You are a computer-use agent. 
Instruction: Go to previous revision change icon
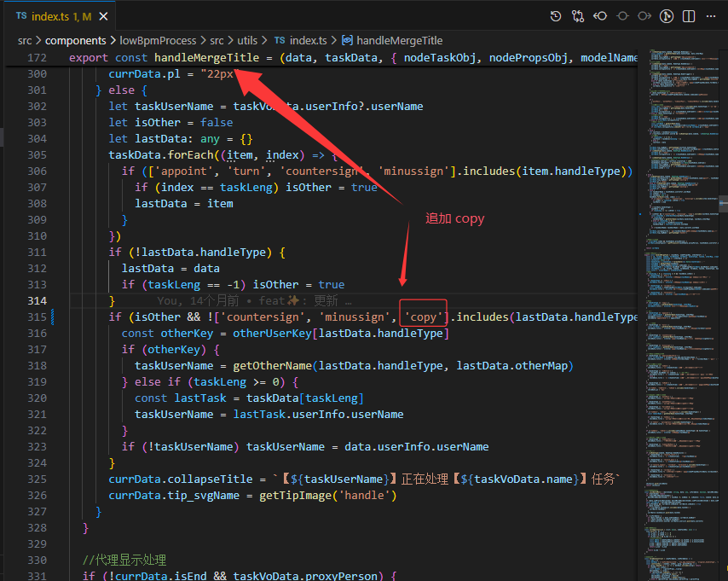(601, 16)
